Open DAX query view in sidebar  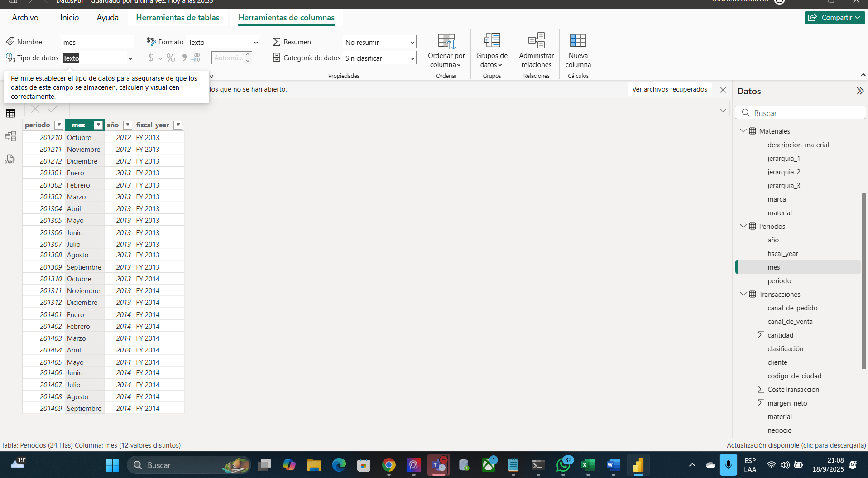pyautogui.click(x=10, y=159)
